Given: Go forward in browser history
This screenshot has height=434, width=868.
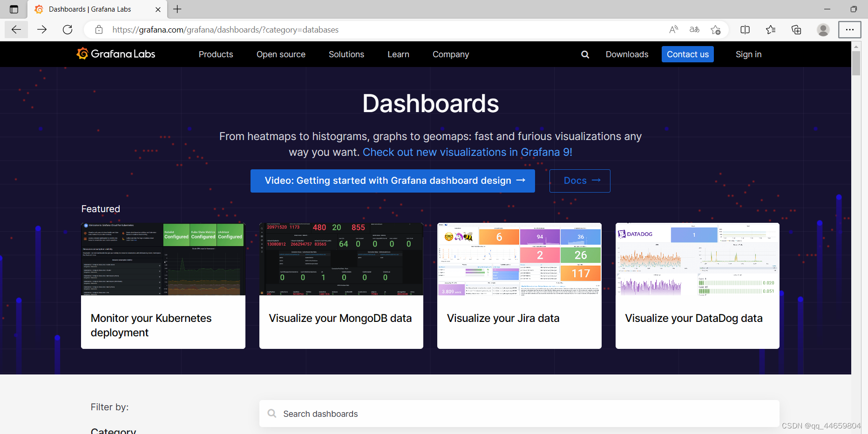Looking at the screenshot, I should (x=42, y=30).
